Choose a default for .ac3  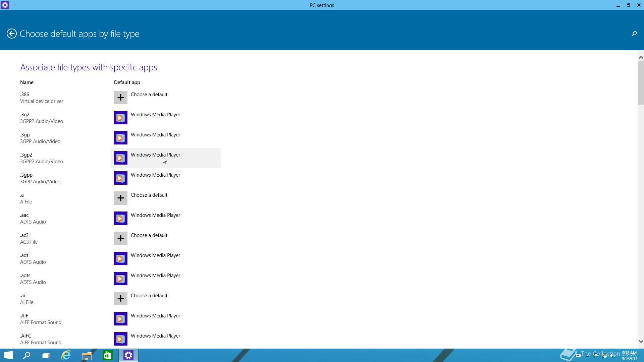click(x=149, y=235)
